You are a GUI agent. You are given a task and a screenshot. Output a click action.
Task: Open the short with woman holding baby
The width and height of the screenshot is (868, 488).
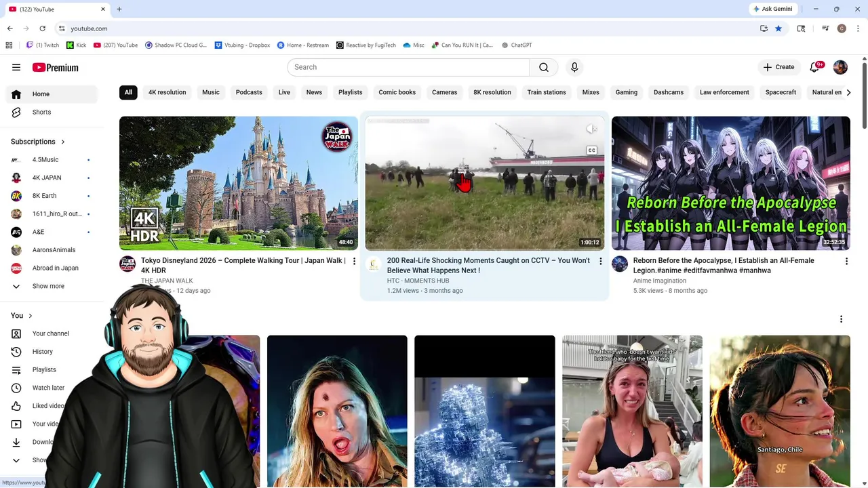(632, 411)
